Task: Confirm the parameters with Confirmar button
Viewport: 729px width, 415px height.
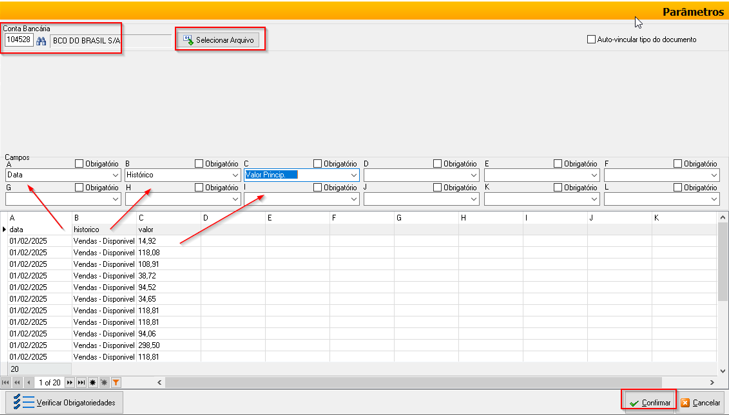Action: [649, 403]
